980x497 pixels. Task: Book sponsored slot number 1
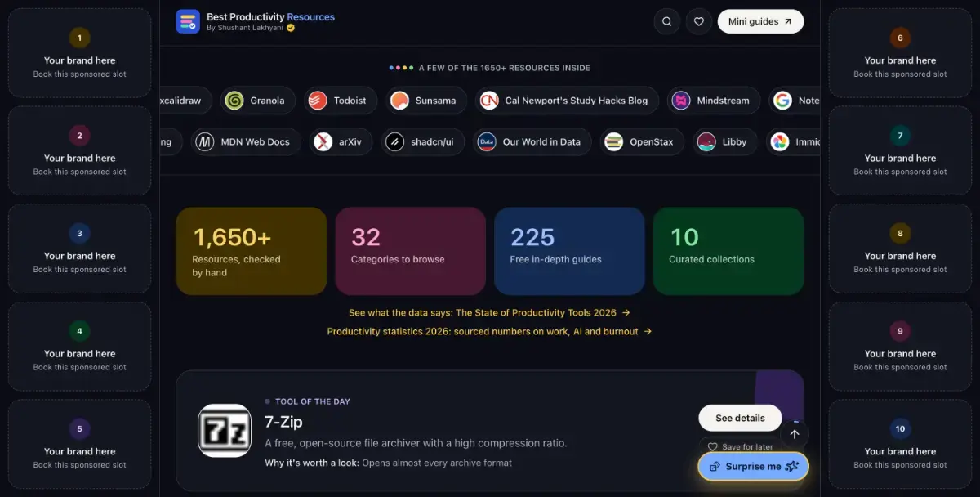coord(79,53)
